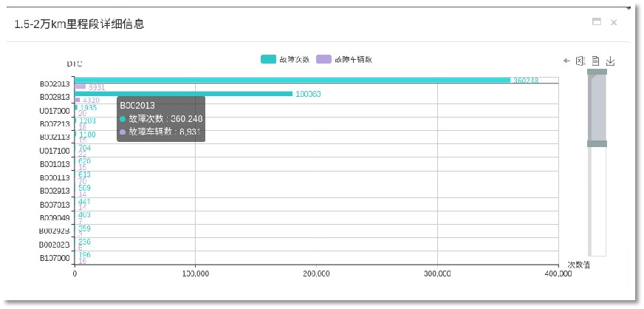644x309 pixels.
Task: Click the back arrow icon in chart toolbar
Action: [566, 61]
